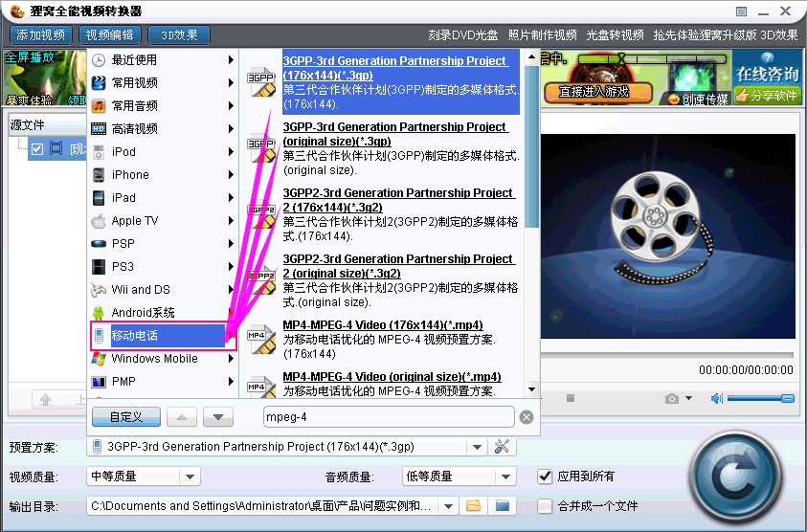Image resolution: width=807 pixels, height=532 pixels.
Task: Click the 3GPP 176x144 format icon
Action: pos(262,81)
